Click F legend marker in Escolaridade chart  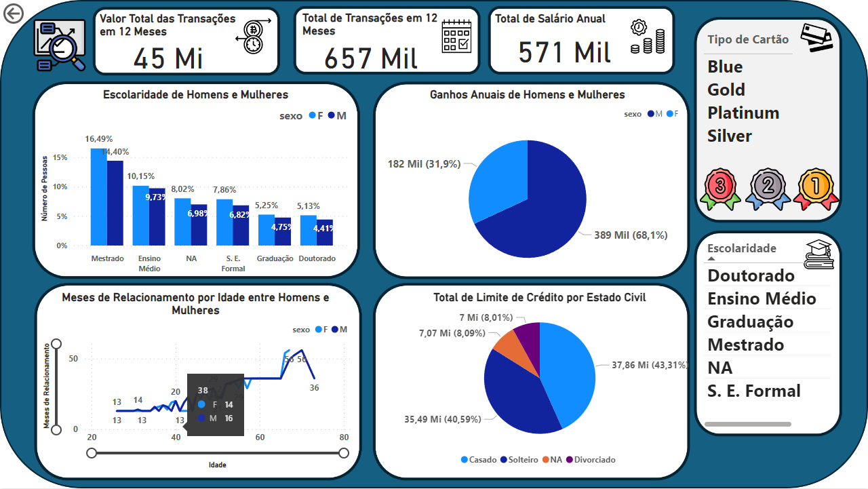click(313, 116)
